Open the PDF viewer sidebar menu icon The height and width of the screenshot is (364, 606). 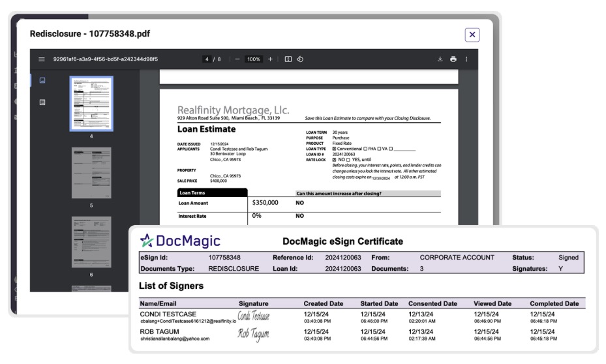(x=41, y=59)
